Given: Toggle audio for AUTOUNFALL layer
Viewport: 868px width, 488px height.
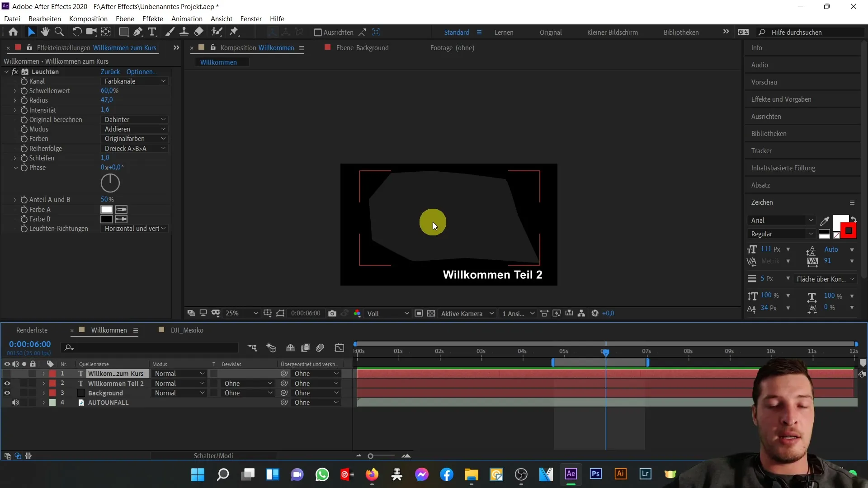Looking at the screenshot, I should [15, 402].
